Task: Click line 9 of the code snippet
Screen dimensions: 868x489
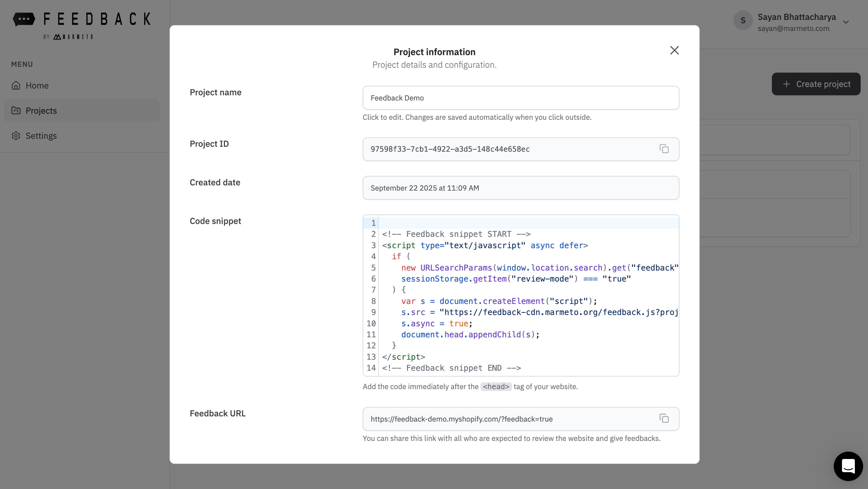Action: pyautogui.click(x=539, y=312)
